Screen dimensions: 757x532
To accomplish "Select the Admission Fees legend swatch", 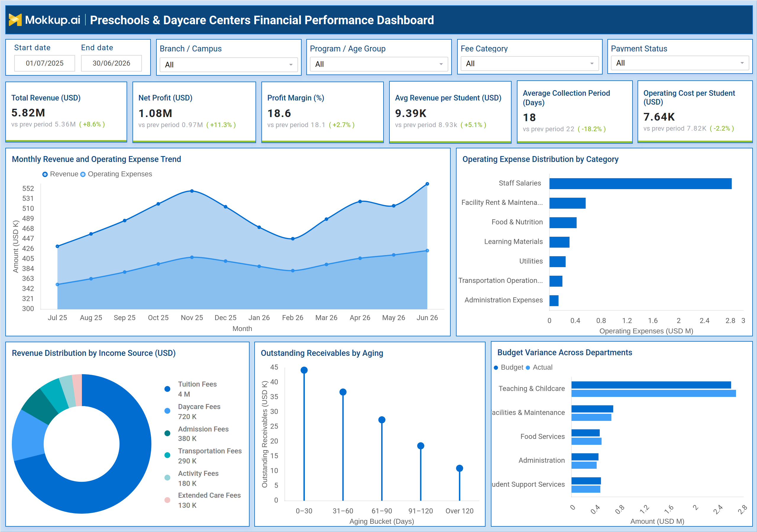I will (x=167, y=433).
